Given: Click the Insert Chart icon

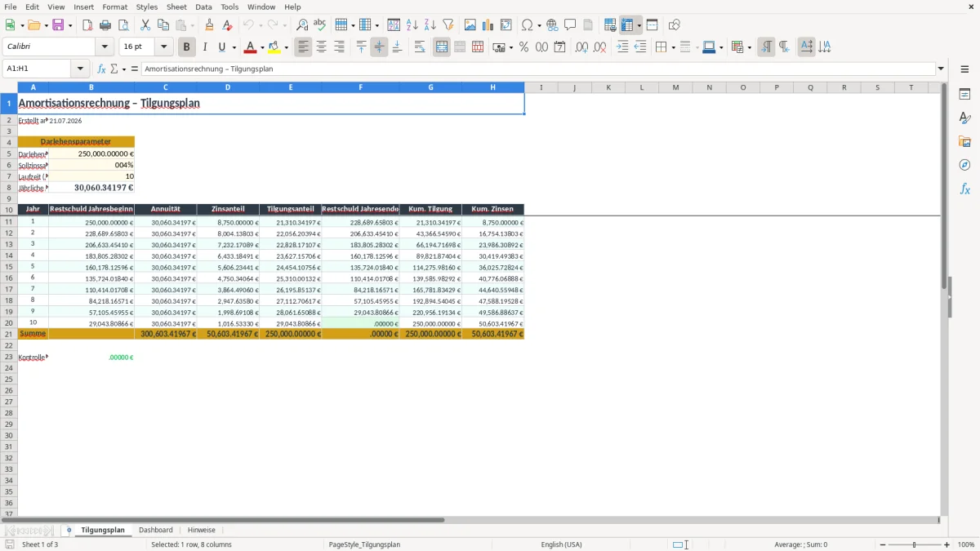Looking at the screenshot, I should coord(488,24).
